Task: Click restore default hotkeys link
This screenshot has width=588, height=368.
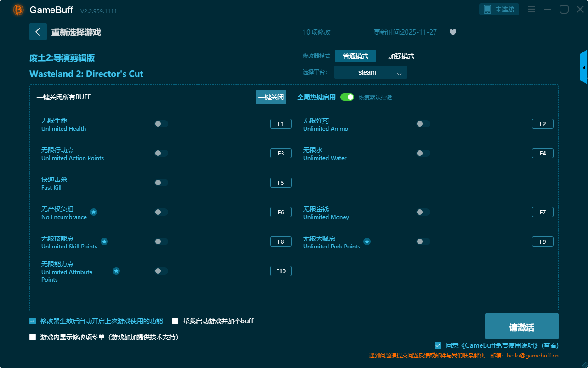Action: coord(375,98)
